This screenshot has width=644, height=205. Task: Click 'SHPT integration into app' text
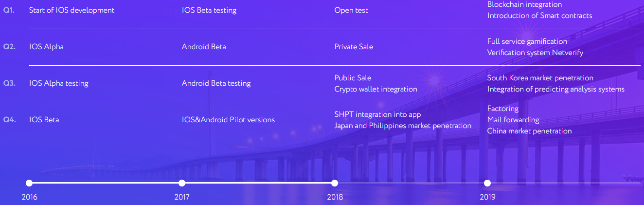(377, 114)
